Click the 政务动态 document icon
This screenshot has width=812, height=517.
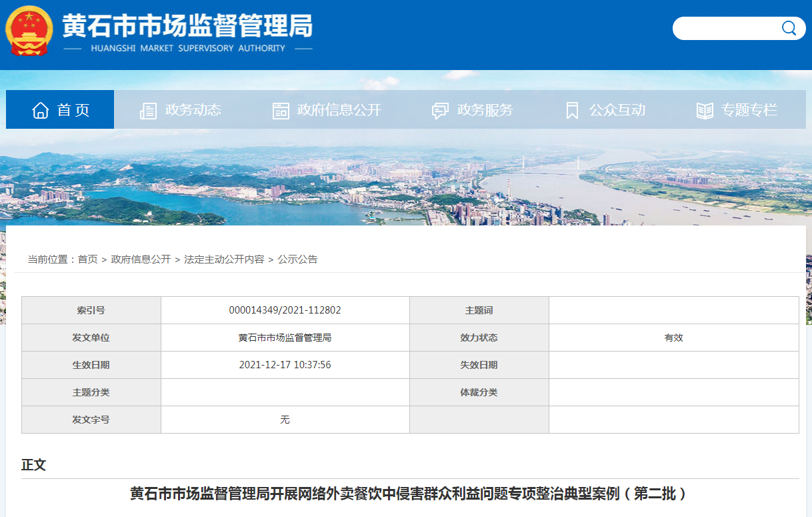tap(148, 111)
